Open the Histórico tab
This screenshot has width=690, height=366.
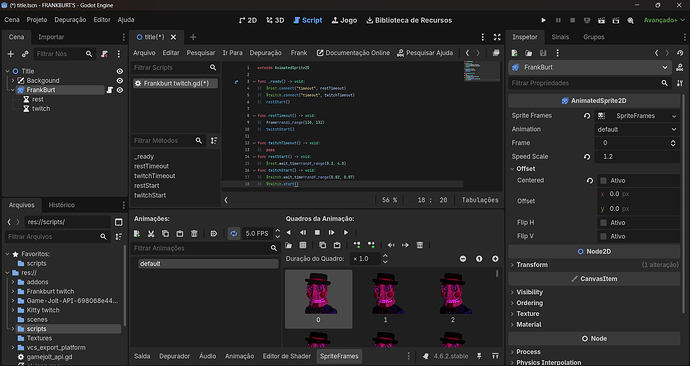point(62,205)
